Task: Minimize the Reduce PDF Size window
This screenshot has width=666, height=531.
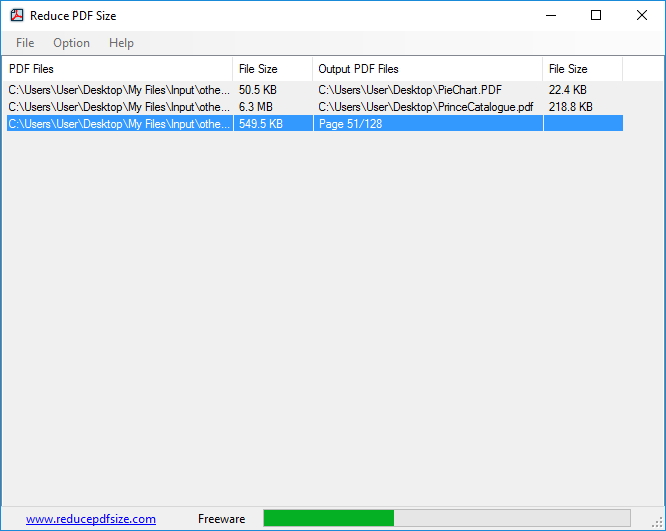Action: (551, 15)
